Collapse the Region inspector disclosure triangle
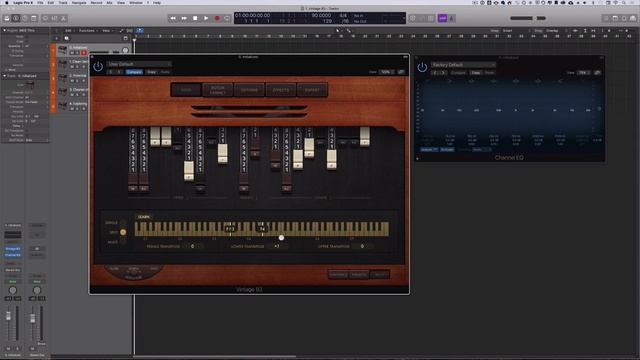 tap(4, 30)
